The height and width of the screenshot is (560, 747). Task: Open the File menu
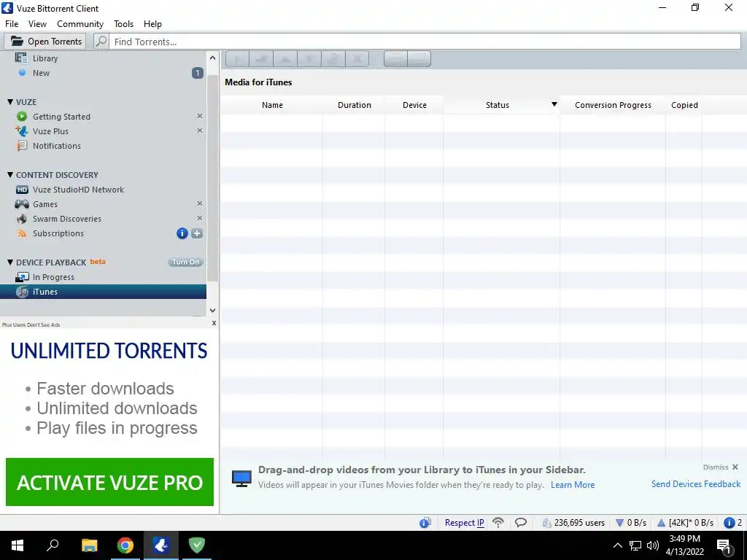click(12, 24)
